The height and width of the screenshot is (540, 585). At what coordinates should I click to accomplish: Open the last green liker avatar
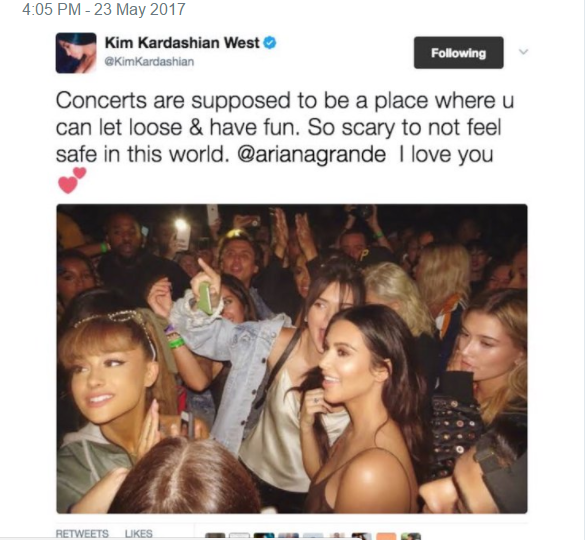click(x=411, y=537)
